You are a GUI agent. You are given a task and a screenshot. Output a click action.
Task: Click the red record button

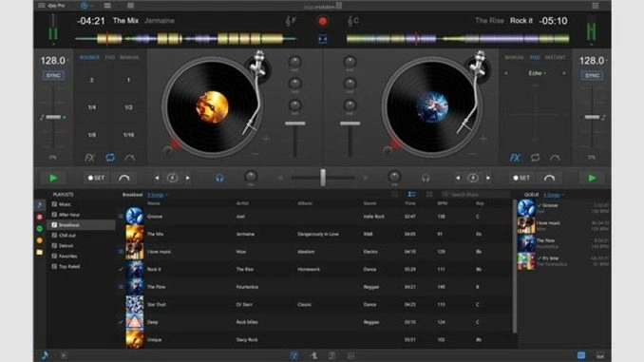(x=322, y=21)
